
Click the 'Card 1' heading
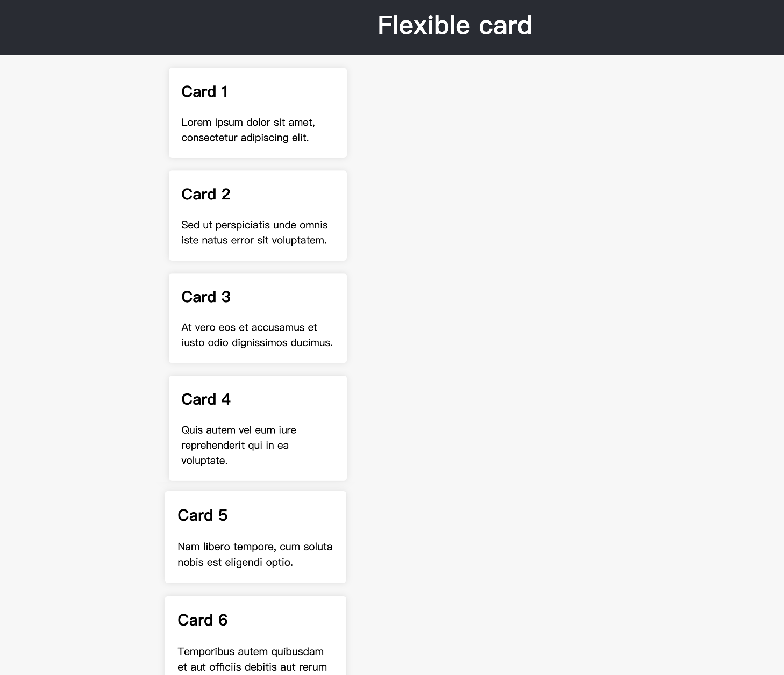(205, 92)
